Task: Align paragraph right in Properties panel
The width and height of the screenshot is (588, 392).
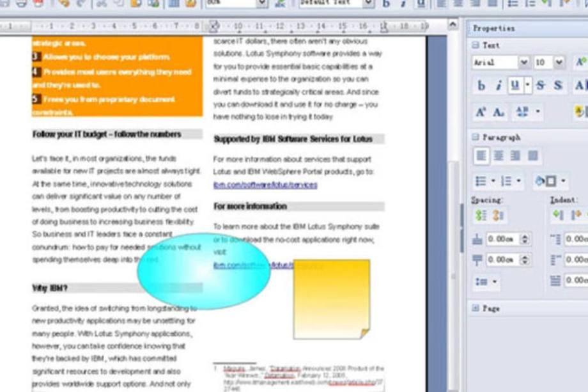Action: [x=516, y=155]
